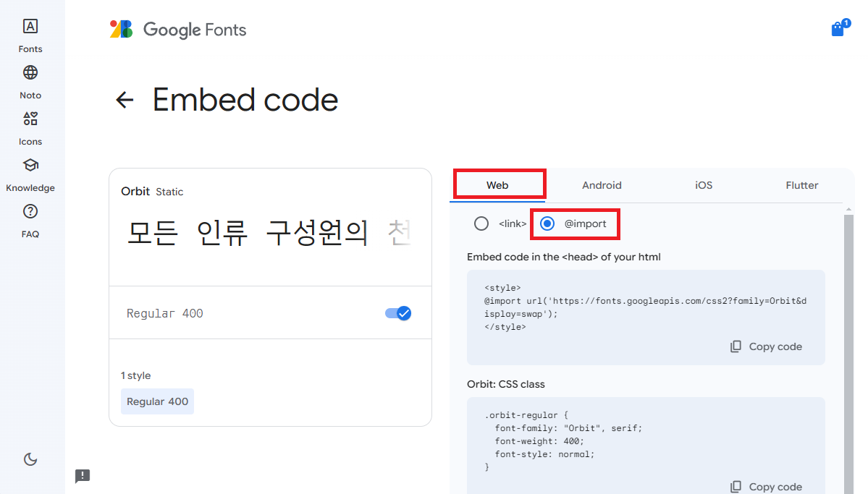The height and width of the screenshot is (494, 868).
Task: Send feedback using the exclamation icon
Action: (x=83, y=476)
